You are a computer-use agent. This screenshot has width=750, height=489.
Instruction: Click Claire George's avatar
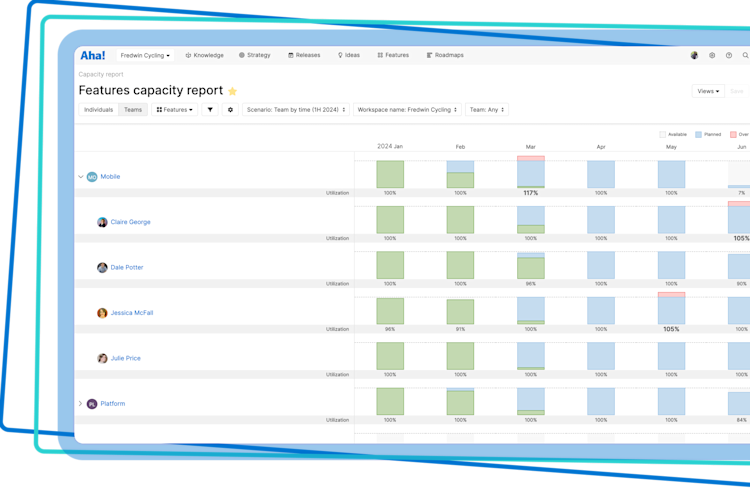coord(102,222)
